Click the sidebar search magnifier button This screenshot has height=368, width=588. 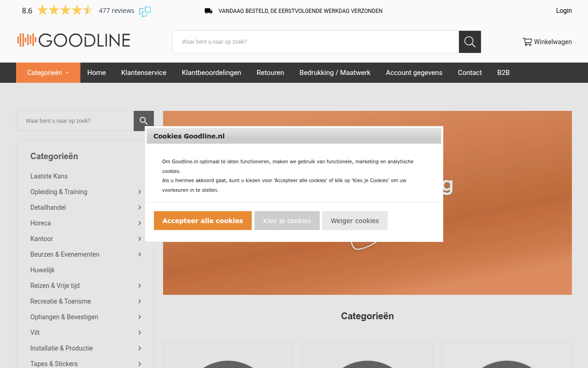144,121
